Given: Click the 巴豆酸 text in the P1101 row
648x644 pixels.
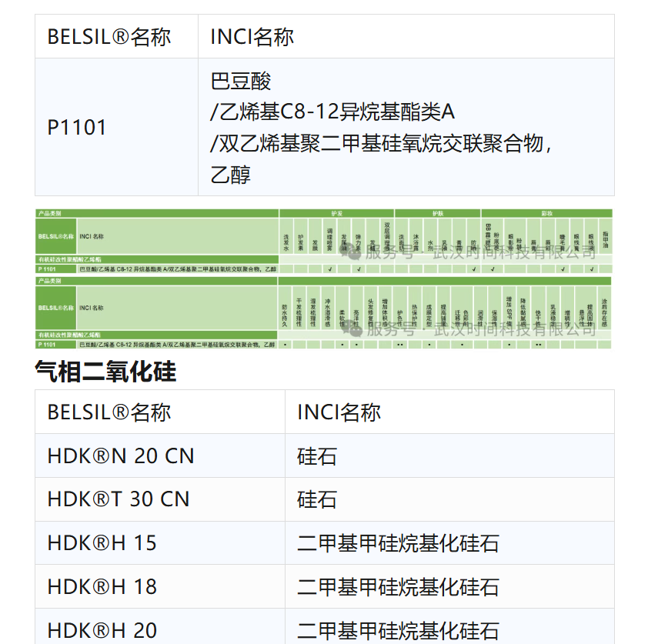Looking at the screenshot, I should [x=241, y=81].
